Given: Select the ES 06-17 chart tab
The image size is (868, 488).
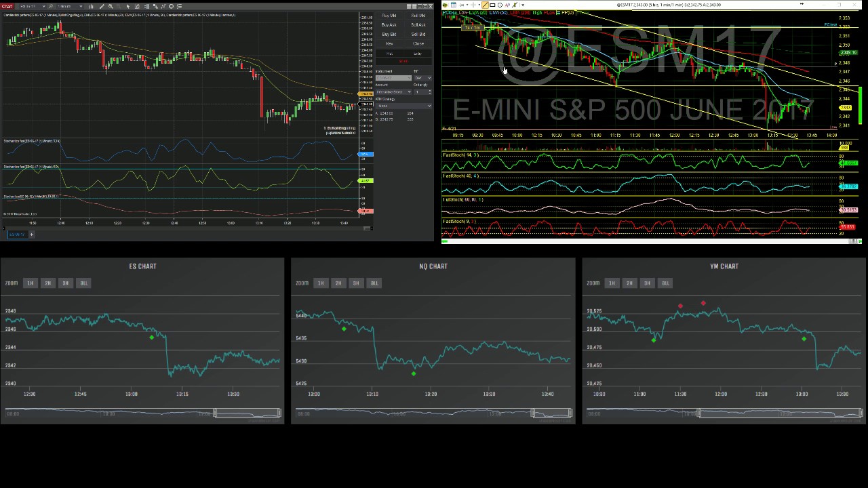Looking at the screenshot, I should 18,235.
